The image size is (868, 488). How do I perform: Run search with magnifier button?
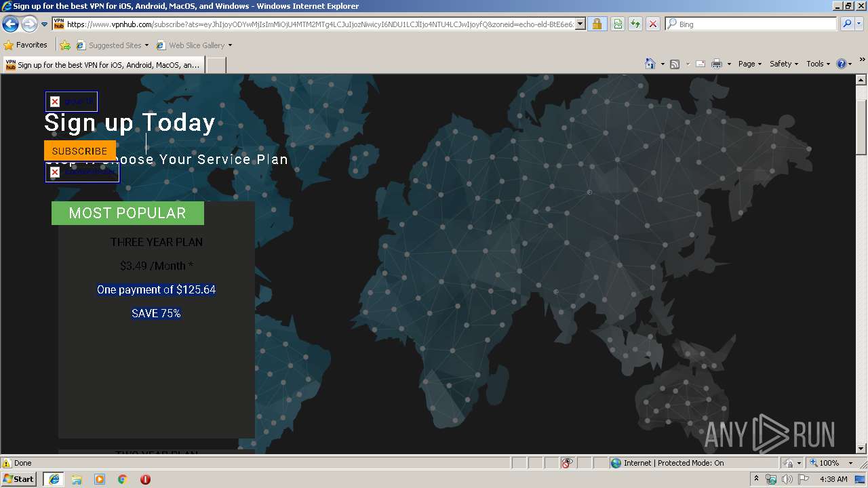point(847,24)
